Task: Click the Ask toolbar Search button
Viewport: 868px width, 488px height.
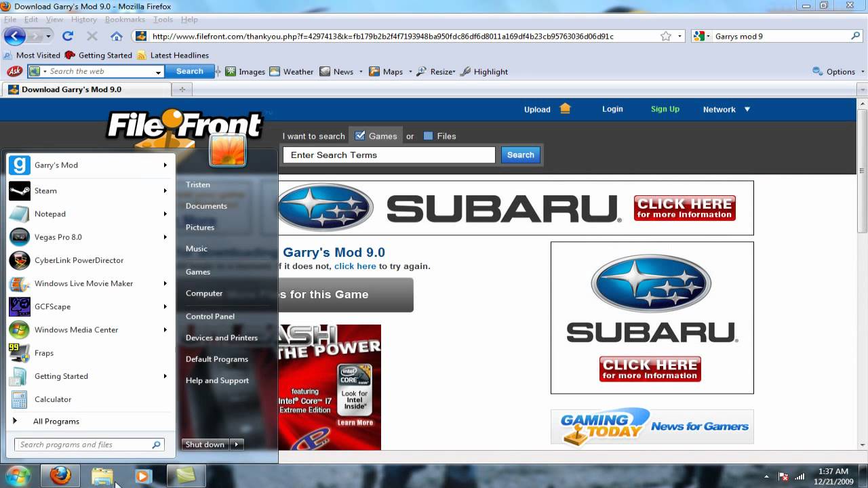Action: (190, 71)
